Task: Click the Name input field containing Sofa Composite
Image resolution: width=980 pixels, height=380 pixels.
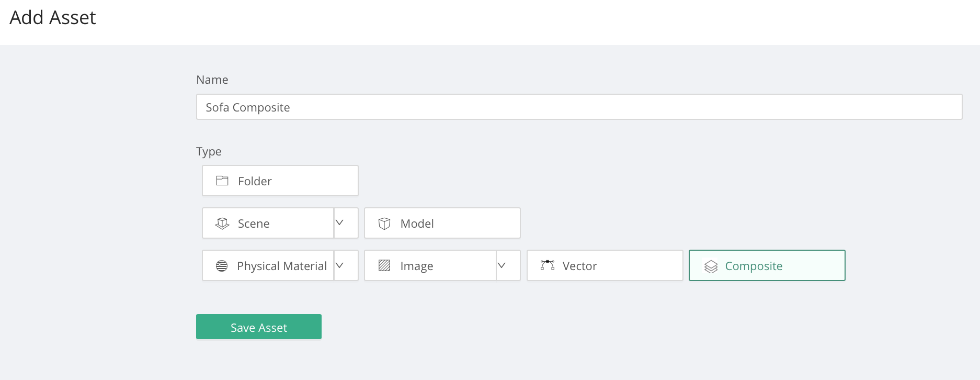Action: click(x=579, y=107)
